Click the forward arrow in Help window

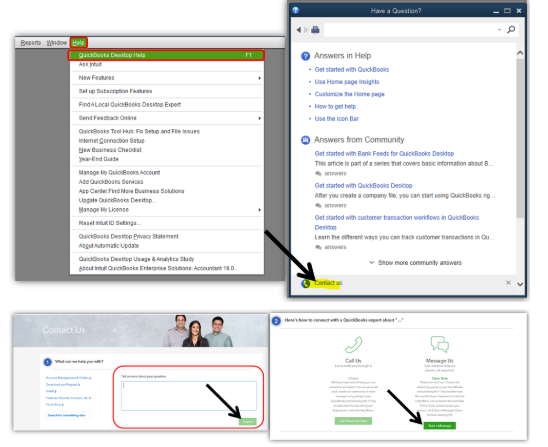coord(306,30)
